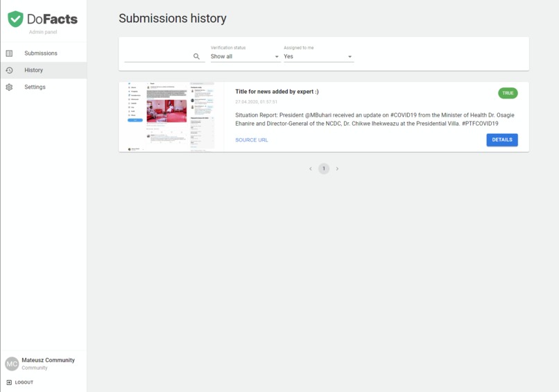The height and width of the screenshot is (392, 559).
Task: Click the Situation Report description text
Action: (x=375, y=119)
